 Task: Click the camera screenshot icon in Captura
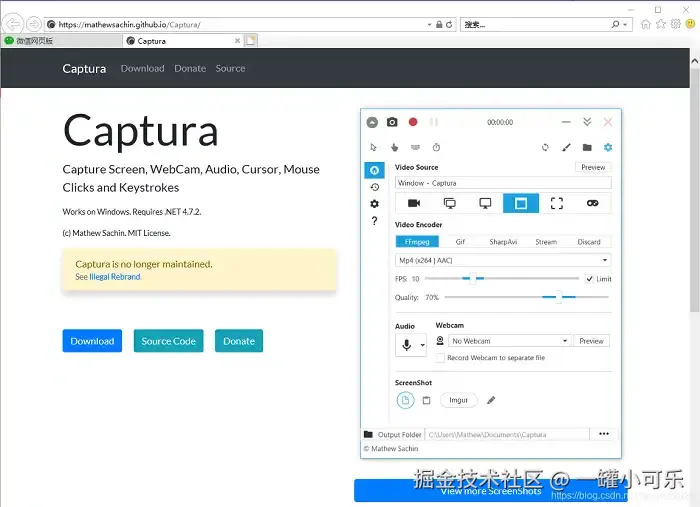[392, 122]
